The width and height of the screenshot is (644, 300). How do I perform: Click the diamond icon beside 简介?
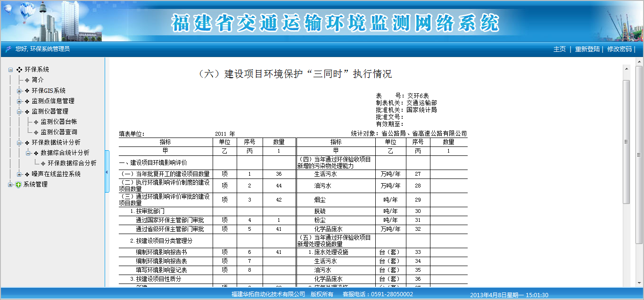[27, 80]
